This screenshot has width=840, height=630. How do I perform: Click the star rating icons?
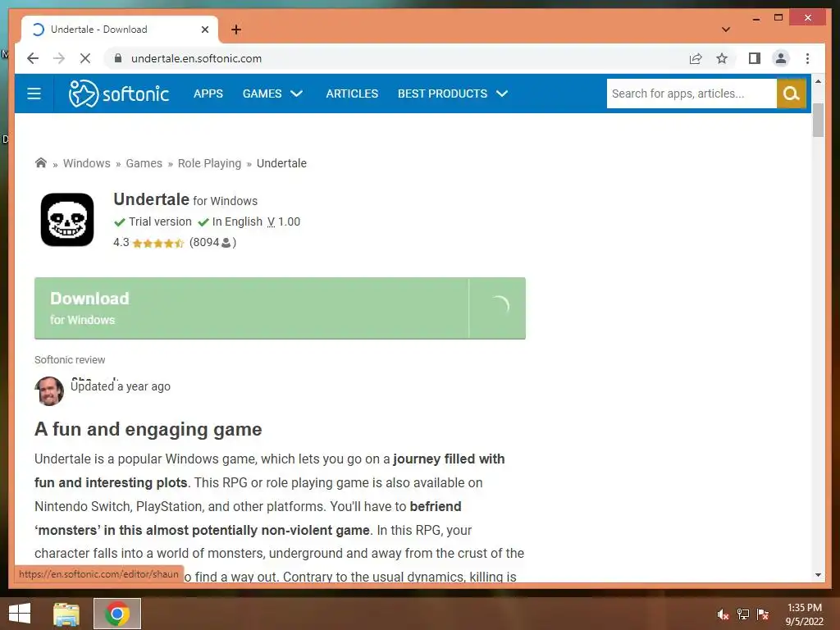point(158,243)
